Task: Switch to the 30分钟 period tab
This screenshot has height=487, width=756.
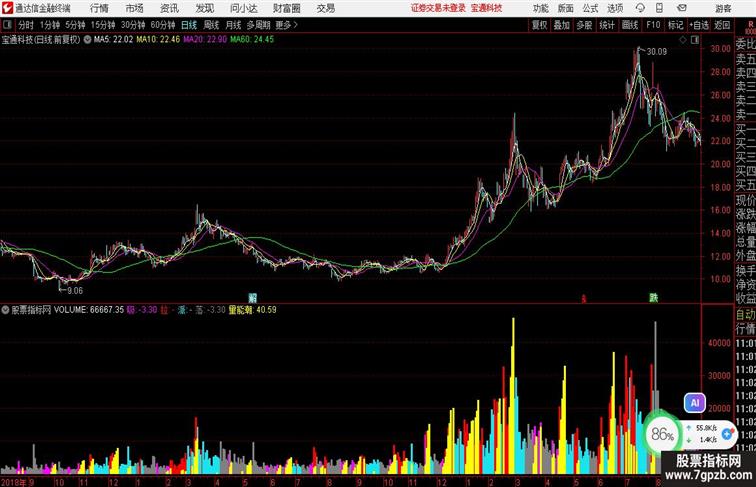Action: point(133,25)
